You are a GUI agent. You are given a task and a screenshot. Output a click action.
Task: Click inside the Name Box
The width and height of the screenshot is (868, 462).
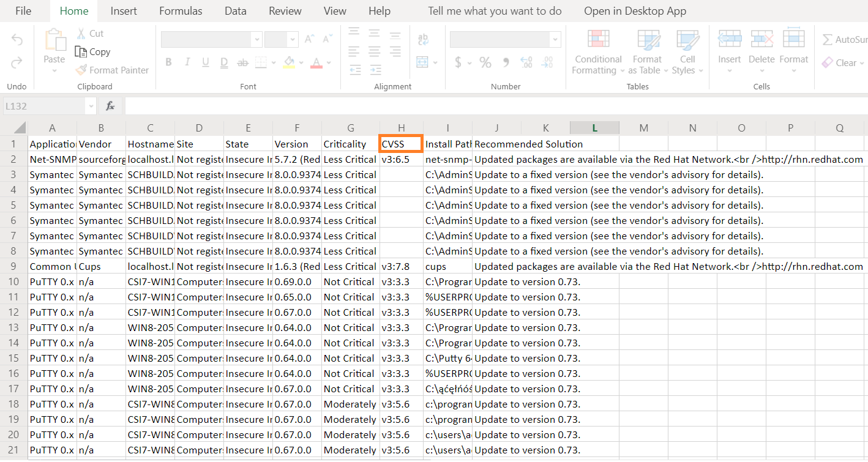(x=43, y=105)
